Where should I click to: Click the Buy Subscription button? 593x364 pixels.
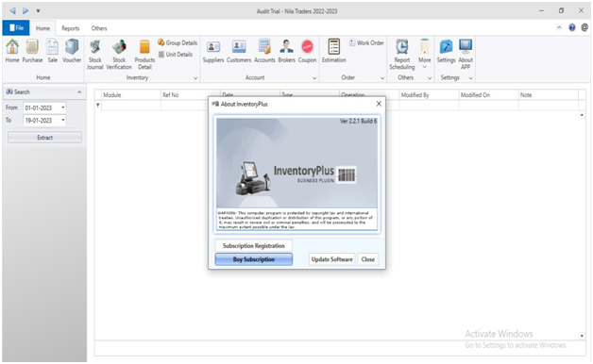253,259
